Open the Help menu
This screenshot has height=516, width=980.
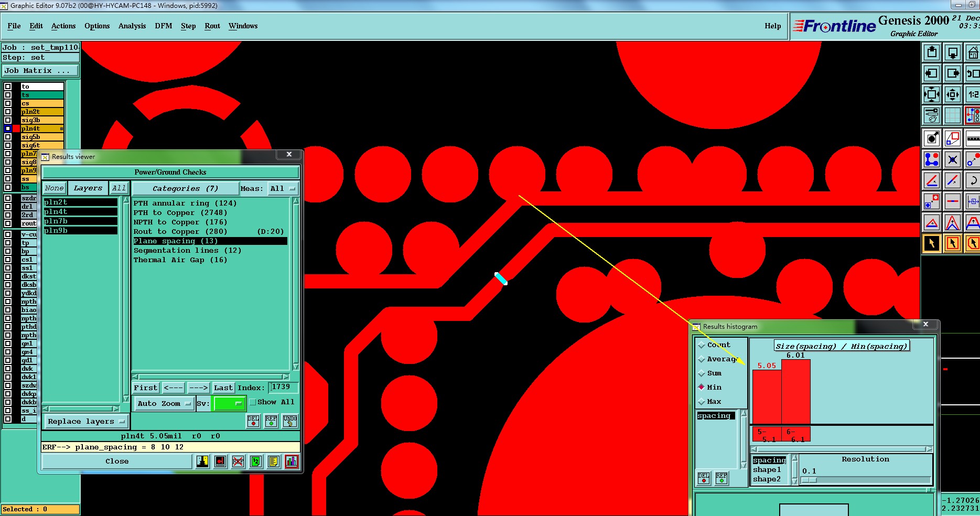point(772,26)
